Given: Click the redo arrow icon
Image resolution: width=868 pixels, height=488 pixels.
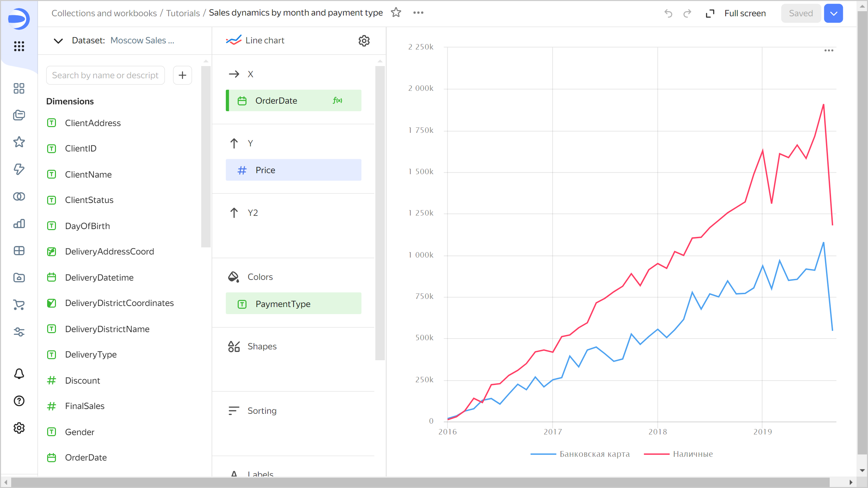Looking at the screenshot, I should click(x=687, y=13).
